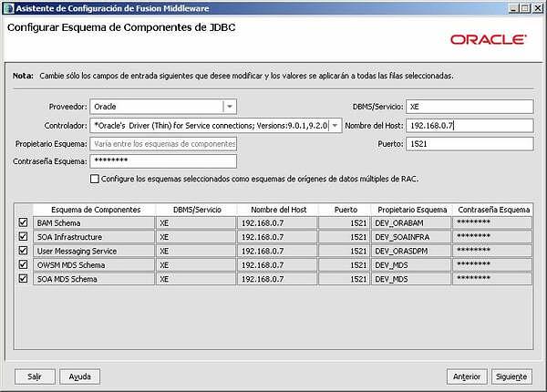The width and height of the screenshot is (547, 392).
Task: Toggle the OWSM MDS Schema checkbox
Action: pyautogui.click(x=23, y=264)
